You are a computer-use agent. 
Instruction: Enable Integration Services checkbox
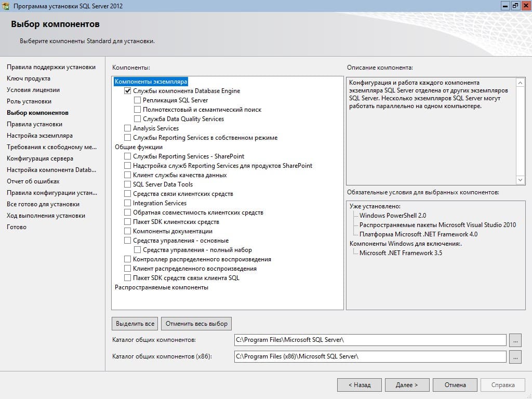[128, 203]
